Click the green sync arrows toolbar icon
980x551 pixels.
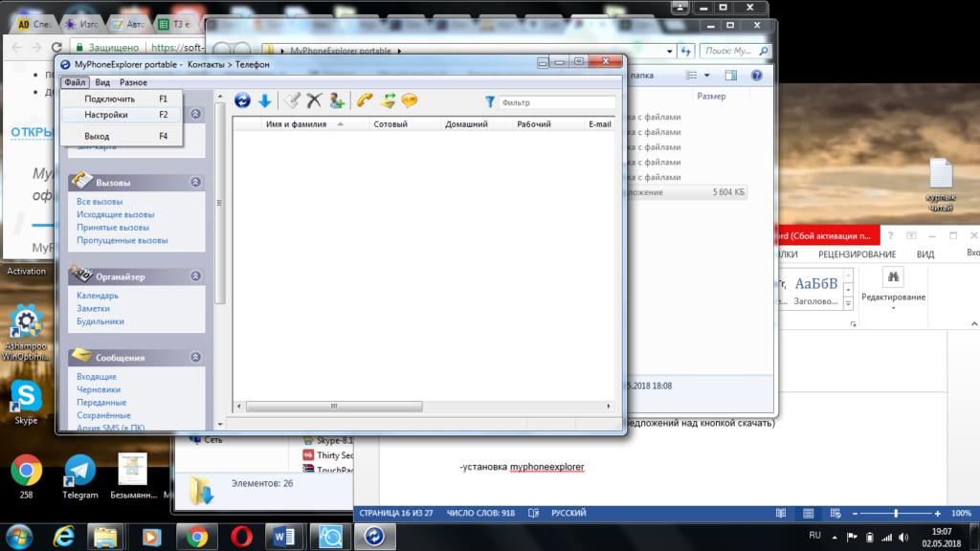pos(388,100)
